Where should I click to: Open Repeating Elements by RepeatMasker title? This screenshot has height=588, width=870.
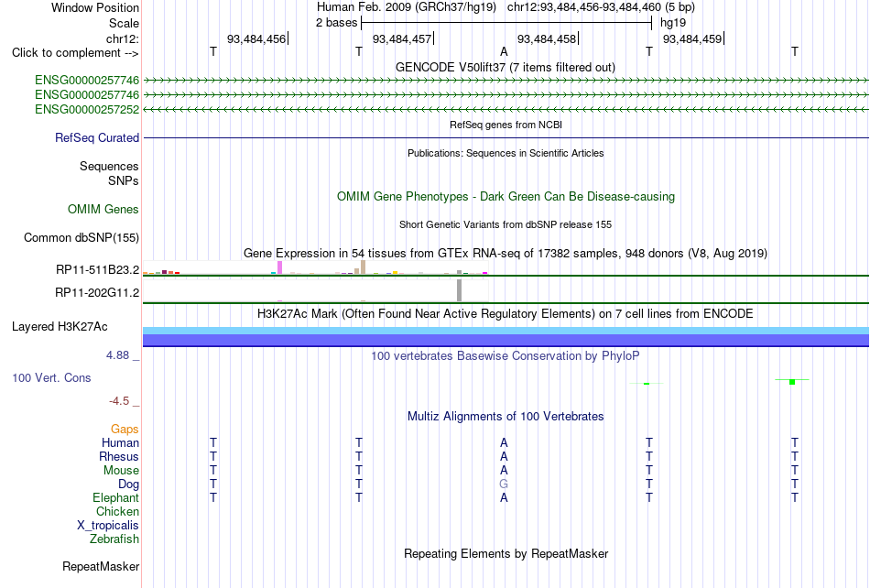point(506,553)
